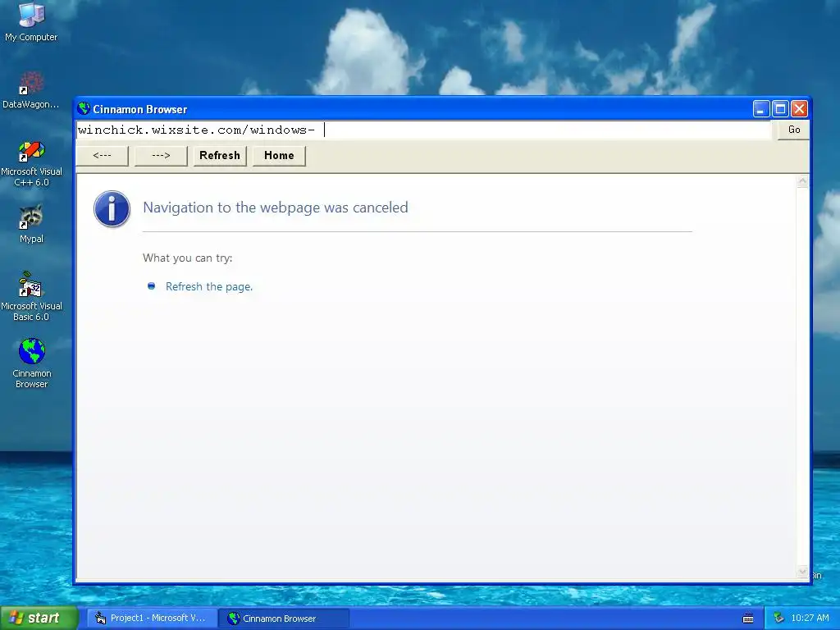Select the Microsoft Visual C++ 6.0 icon
The width and height of the screenshot is (840, 630).
click(x=32, y=163)
